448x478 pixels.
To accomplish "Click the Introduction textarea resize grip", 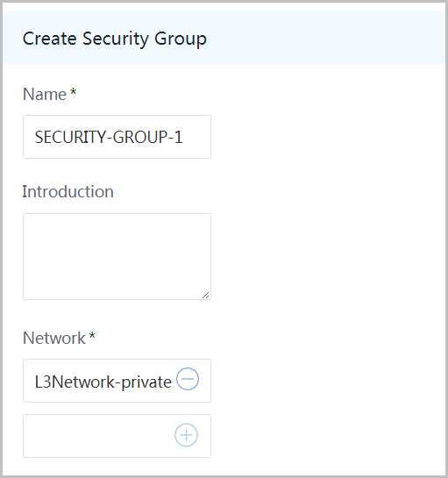I will click(x=206, y=295).
